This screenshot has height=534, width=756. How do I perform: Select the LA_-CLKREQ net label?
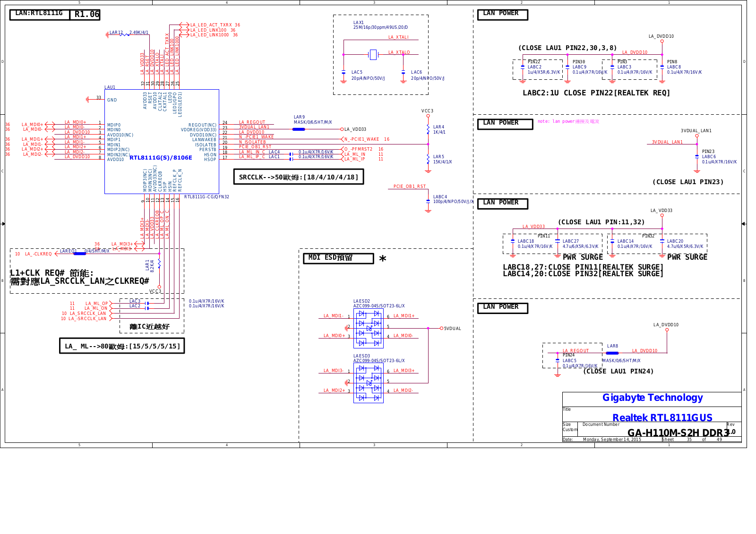click(x=38, y=254)
